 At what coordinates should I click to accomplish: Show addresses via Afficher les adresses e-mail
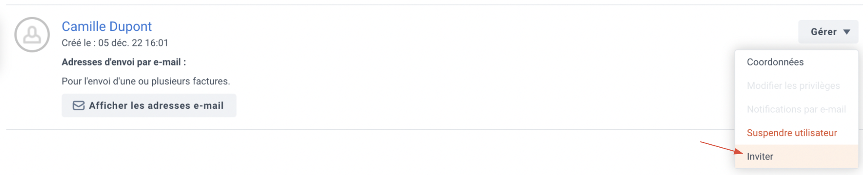(149, 105)
